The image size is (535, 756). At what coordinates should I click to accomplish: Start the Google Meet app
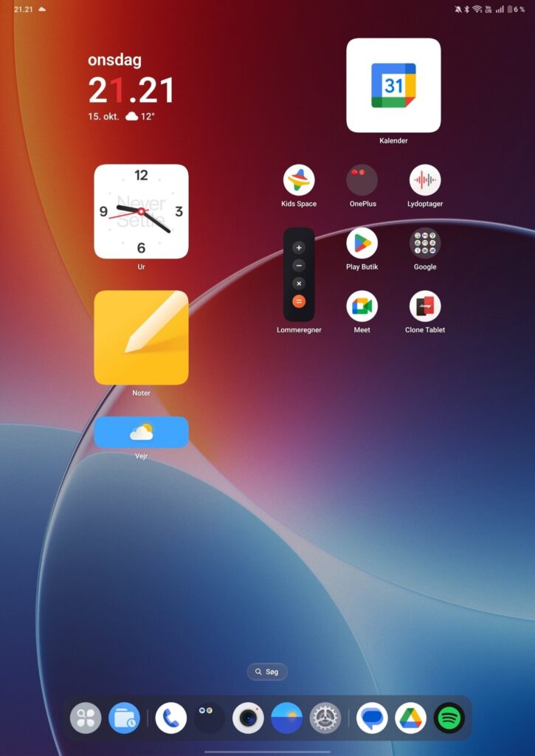coord(362,306)
